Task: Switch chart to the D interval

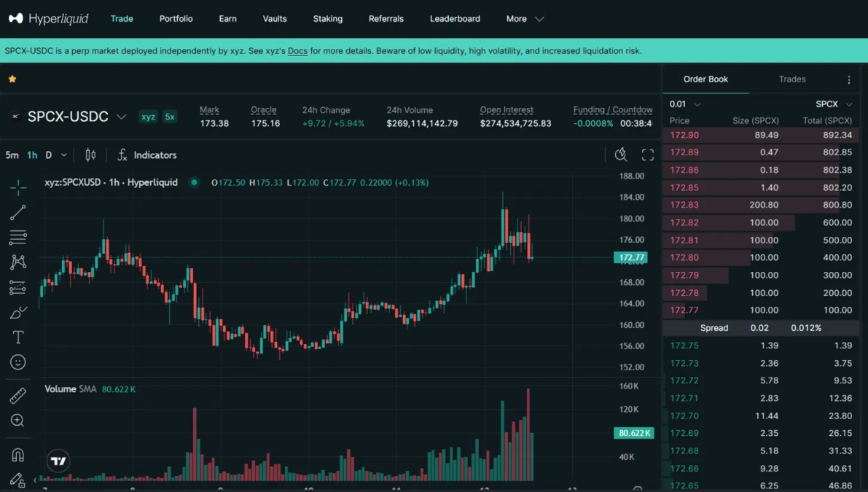Action: [49, 155]
